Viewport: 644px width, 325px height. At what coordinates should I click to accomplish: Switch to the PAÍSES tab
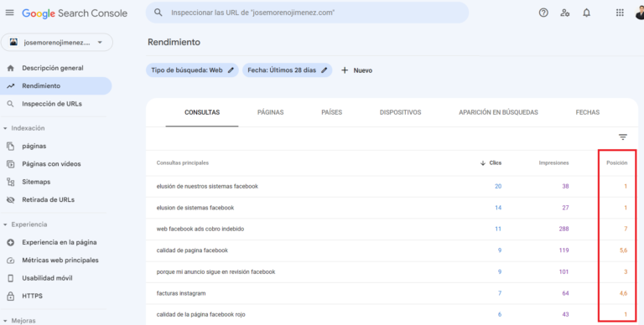point(332,112)
